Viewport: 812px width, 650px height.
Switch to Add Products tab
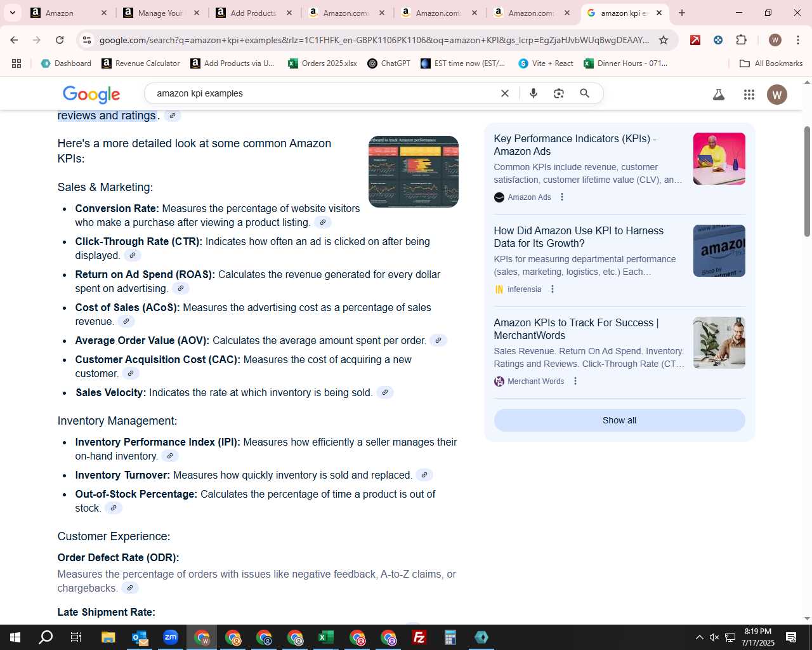(254, 13)
